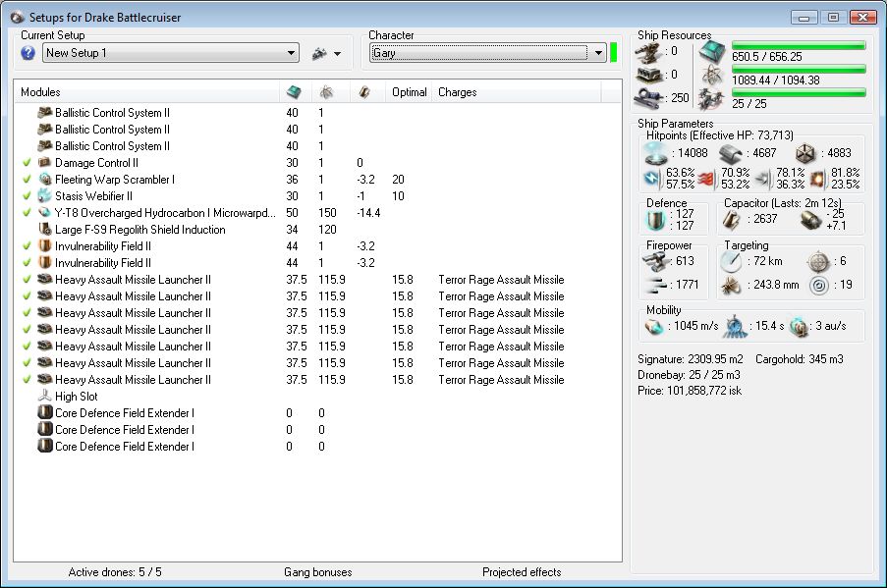Screen dimensions: 887x588
Task: Toggle the Fleeting Warp Scrambler I checkmark
Action: pos(27,180)
